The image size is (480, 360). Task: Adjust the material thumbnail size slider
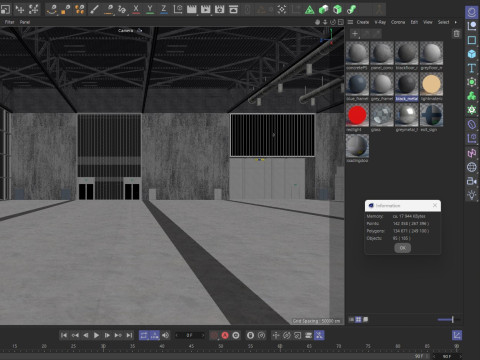[x=449, y=320]
